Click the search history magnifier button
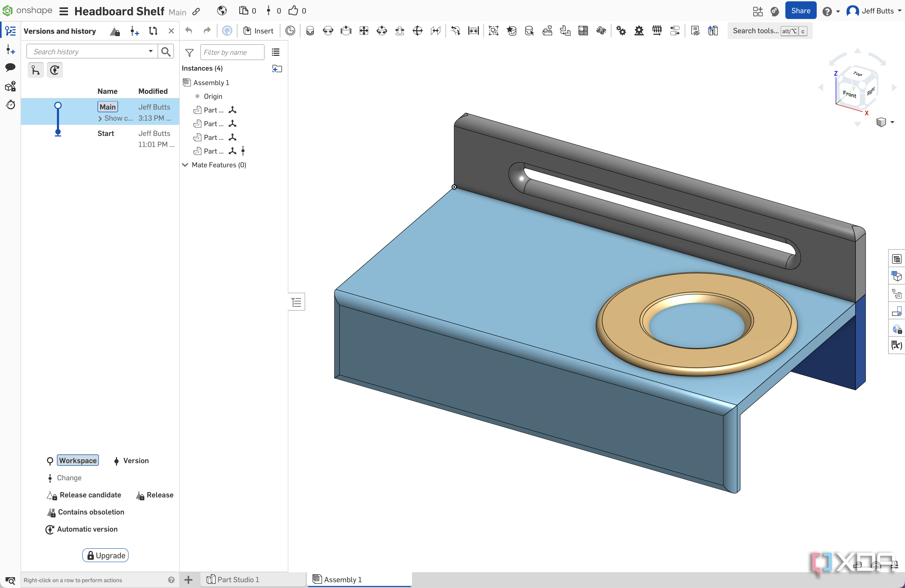Viewport: 905px width, 588px height. pyautogui.click(x=166, y=51)
